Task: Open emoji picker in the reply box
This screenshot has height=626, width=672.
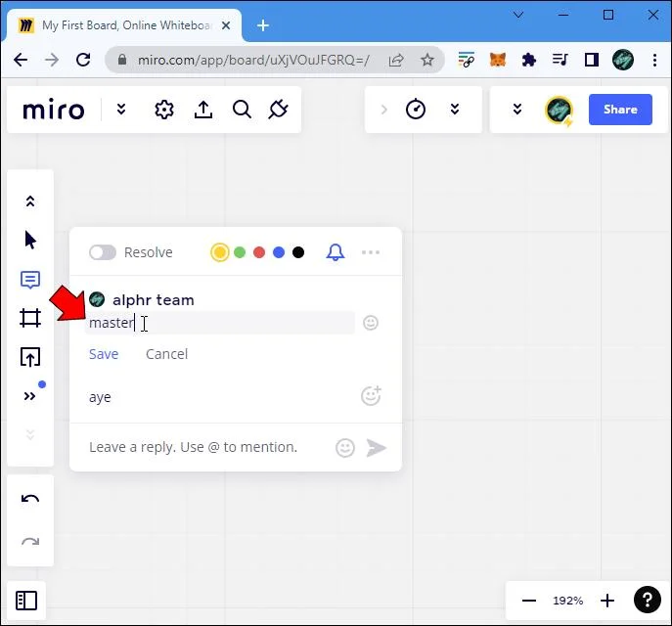Action: (345, 448)
